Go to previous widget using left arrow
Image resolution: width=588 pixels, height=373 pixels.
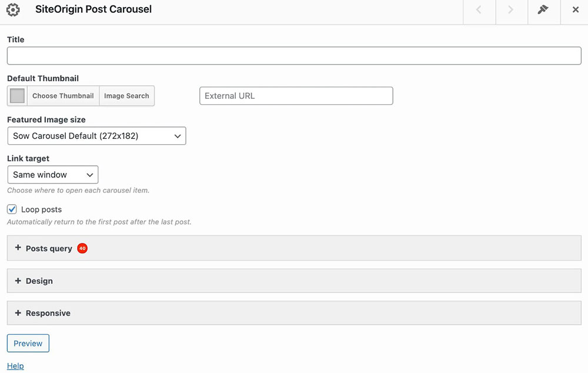[479, 10]
